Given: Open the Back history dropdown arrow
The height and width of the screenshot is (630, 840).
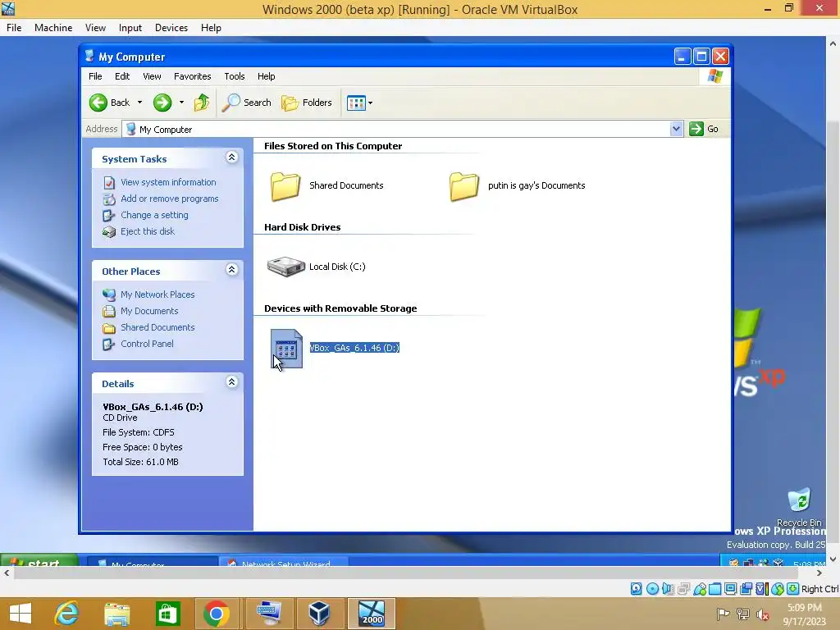Looking at the screenshot, I should (x=139, y=103).
